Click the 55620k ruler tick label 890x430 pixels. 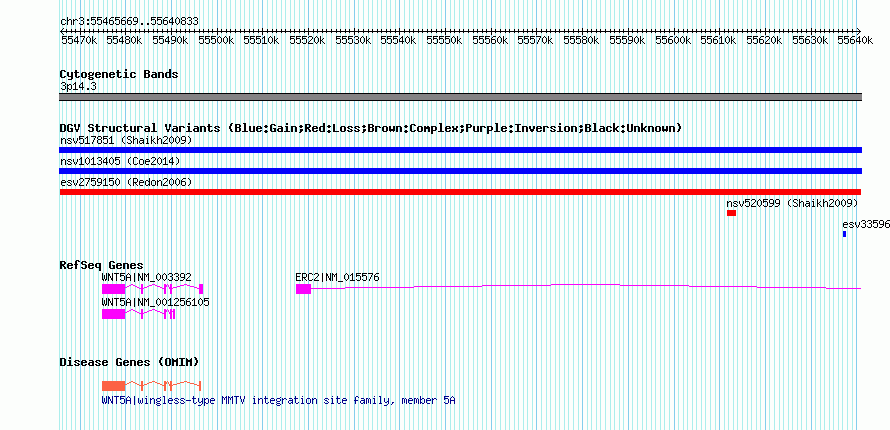[765, 40]
